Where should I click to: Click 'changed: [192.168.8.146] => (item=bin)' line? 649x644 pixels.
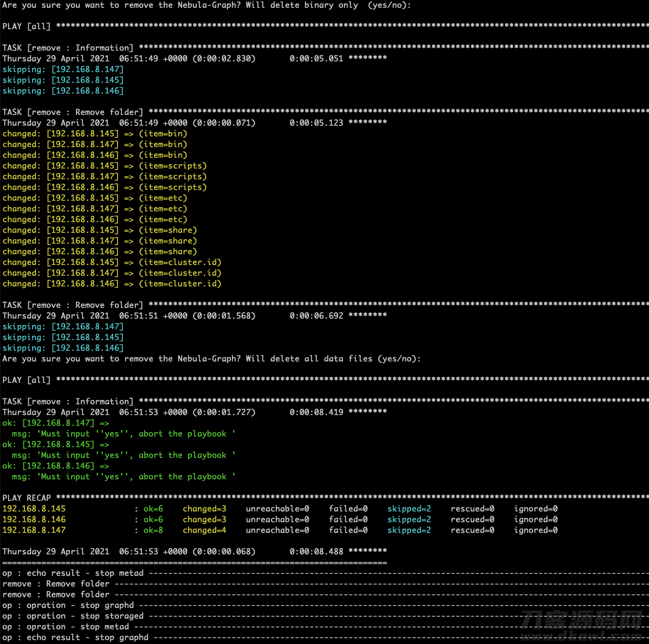tap(95, 155)
